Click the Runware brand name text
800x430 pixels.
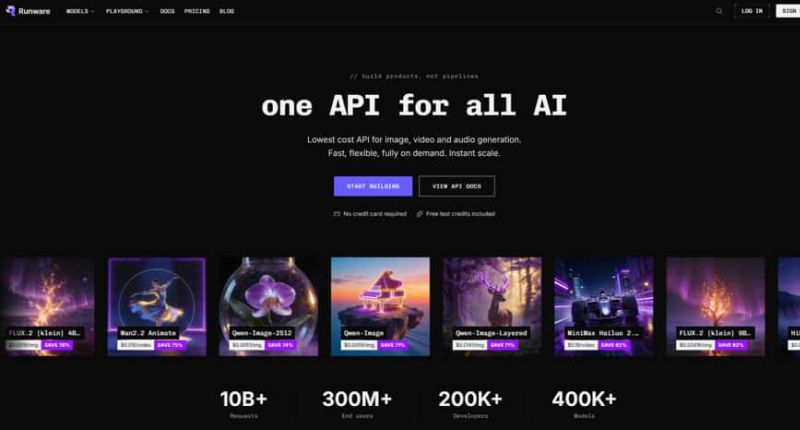click(x=34, y=11)
